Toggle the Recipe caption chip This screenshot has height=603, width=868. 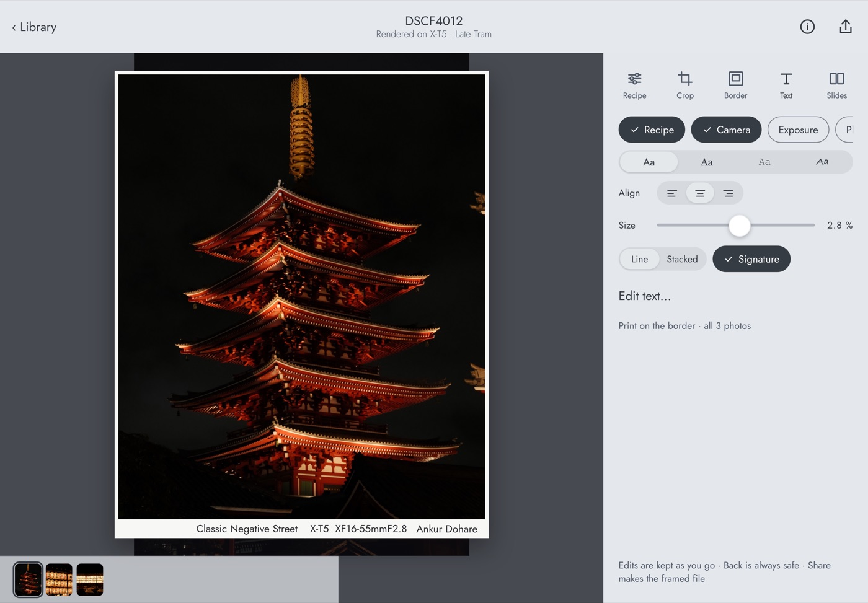[x=652, y=130]
